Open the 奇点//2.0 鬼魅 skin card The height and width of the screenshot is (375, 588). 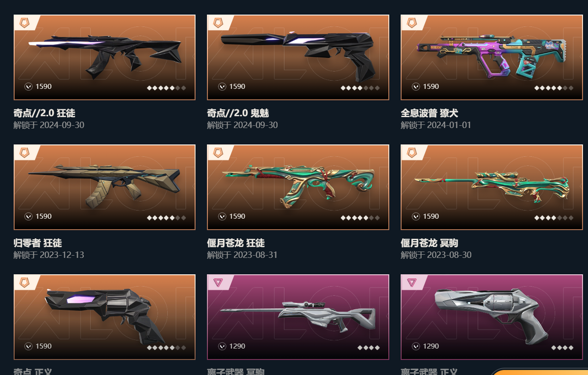[298, 57]
